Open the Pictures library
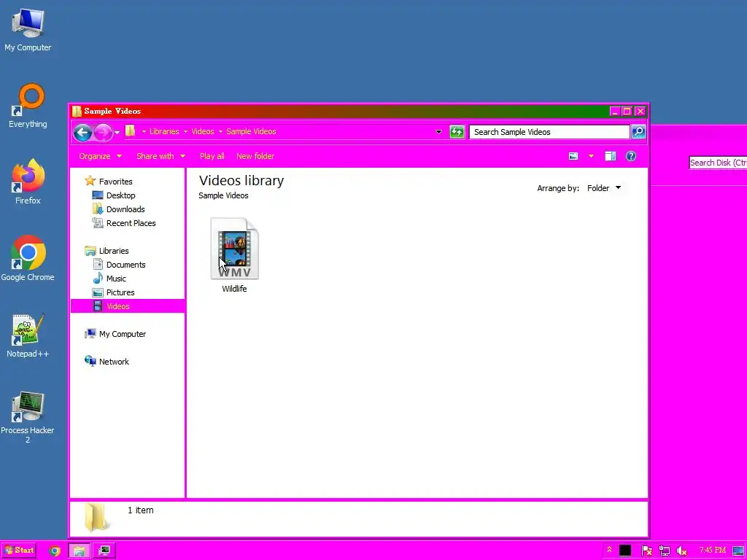The height and width of the screenshot is (560, 747). point(113,292)
